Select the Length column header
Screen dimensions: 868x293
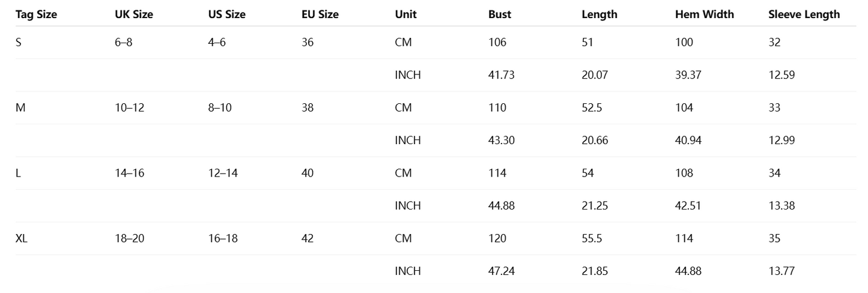pos(599,14)
